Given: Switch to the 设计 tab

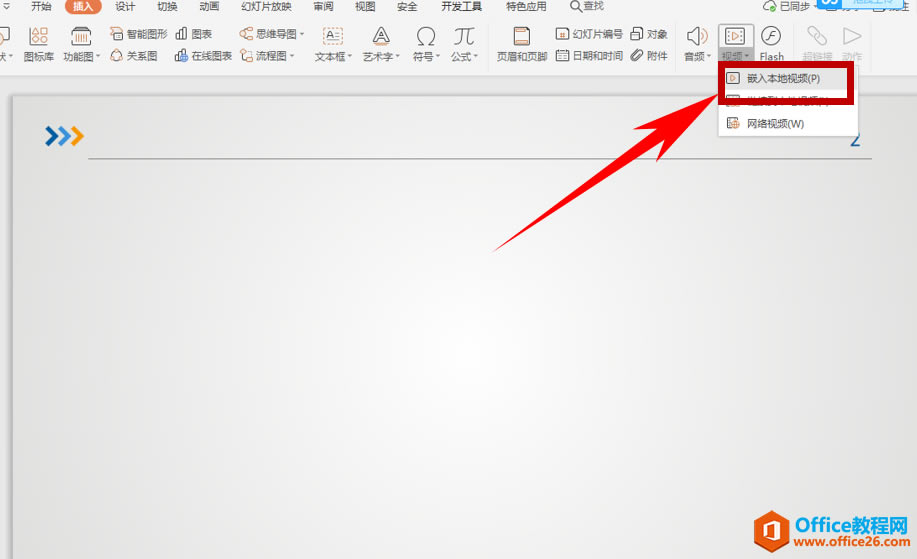Looking at the screenshot, I should [125, 6].
